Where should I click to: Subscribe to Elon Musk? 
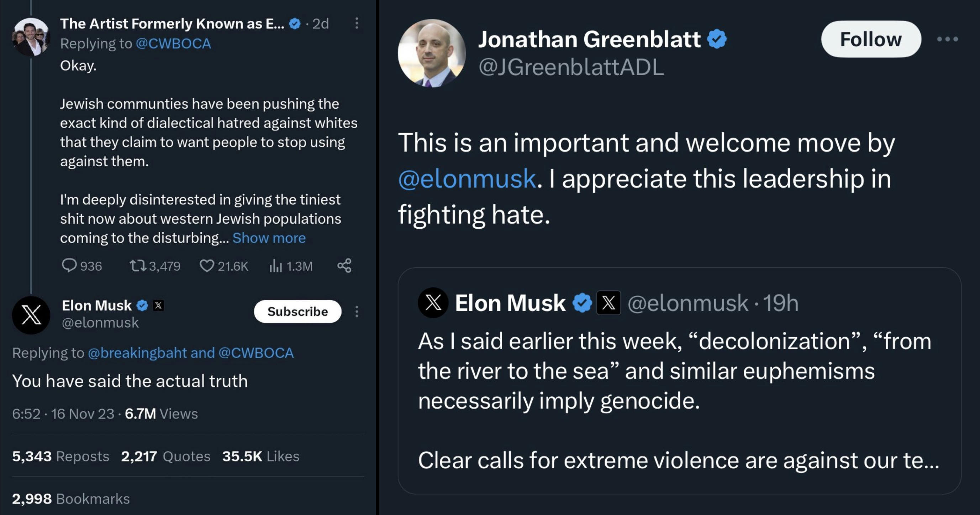pyautogui.click(x=297, y=312)
